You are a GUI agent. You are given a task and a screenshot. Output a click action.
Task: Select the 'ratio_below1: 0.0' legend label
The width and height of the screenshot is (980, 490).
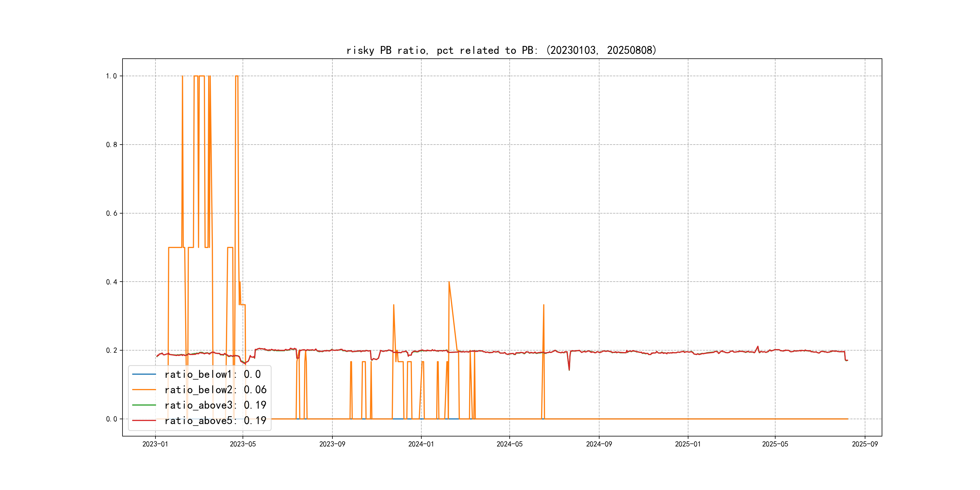(x=212, y=374)
